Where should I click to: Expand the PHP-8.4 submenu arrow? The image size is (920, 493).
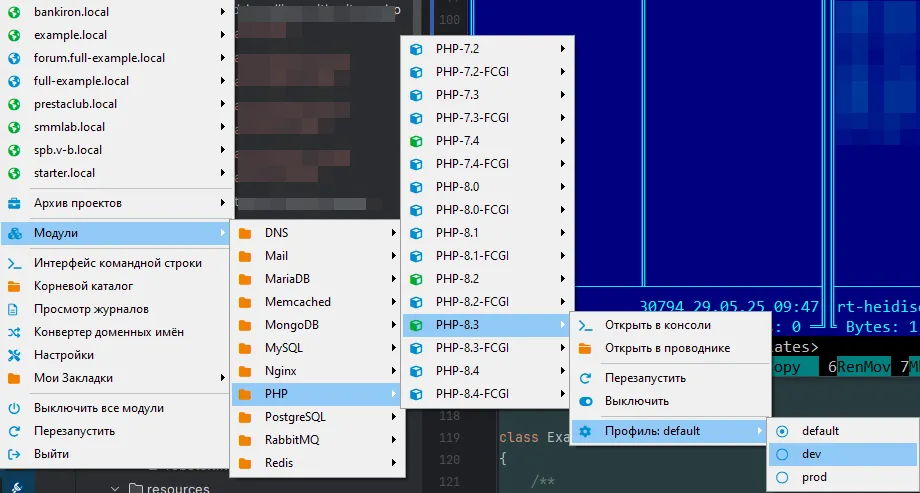click(563, 371)
